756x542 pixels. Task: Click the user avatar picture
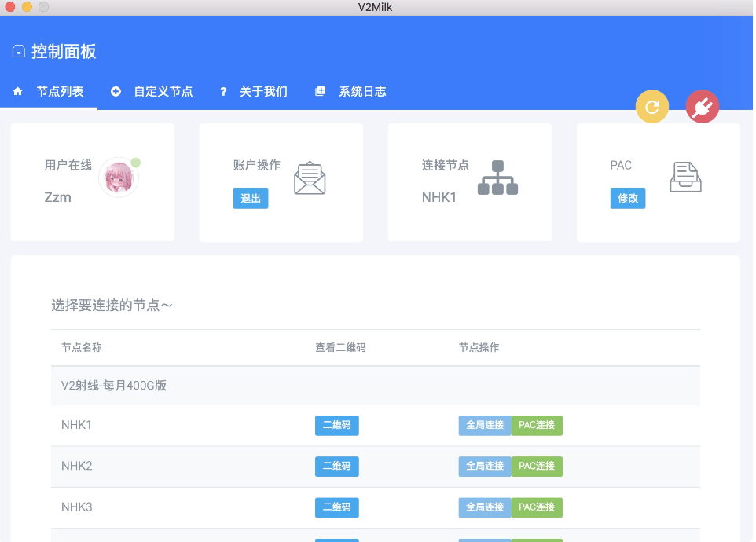pyautogui.click(x=119, y=178)
